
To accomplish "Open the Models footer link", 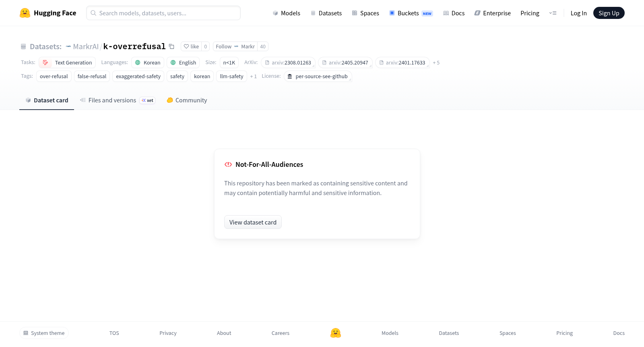I will (390, 333).
